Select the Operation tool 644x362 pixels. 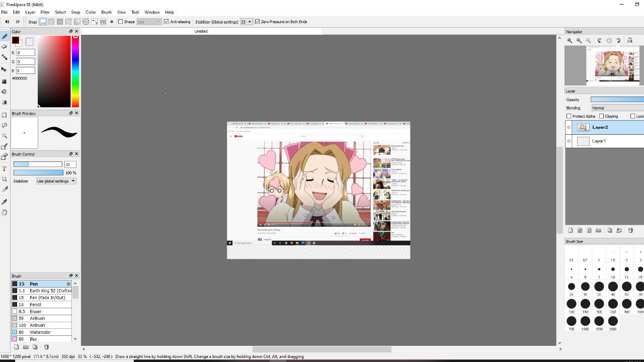click(5, 179)
